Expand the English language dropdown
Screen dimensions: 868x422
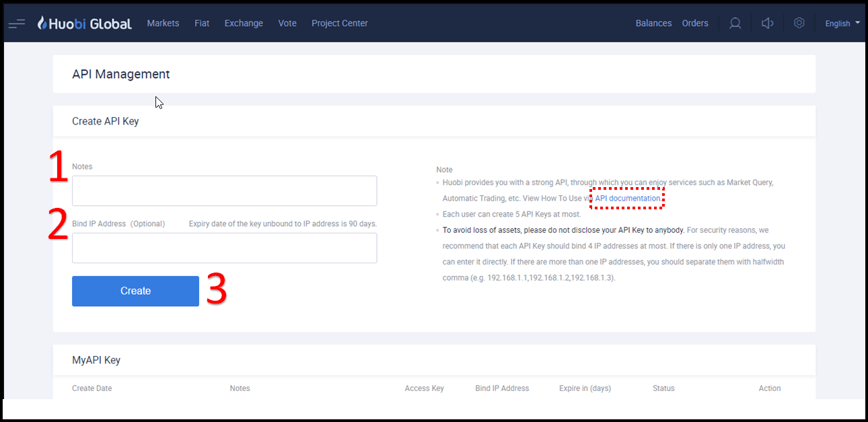(842, 24)
